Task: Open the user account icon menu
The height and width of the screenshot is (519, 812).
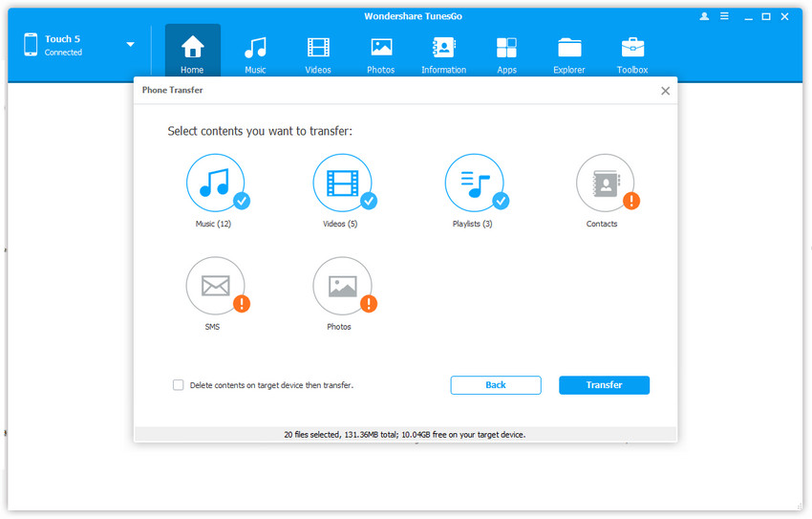Action: (x=705, y=17)
